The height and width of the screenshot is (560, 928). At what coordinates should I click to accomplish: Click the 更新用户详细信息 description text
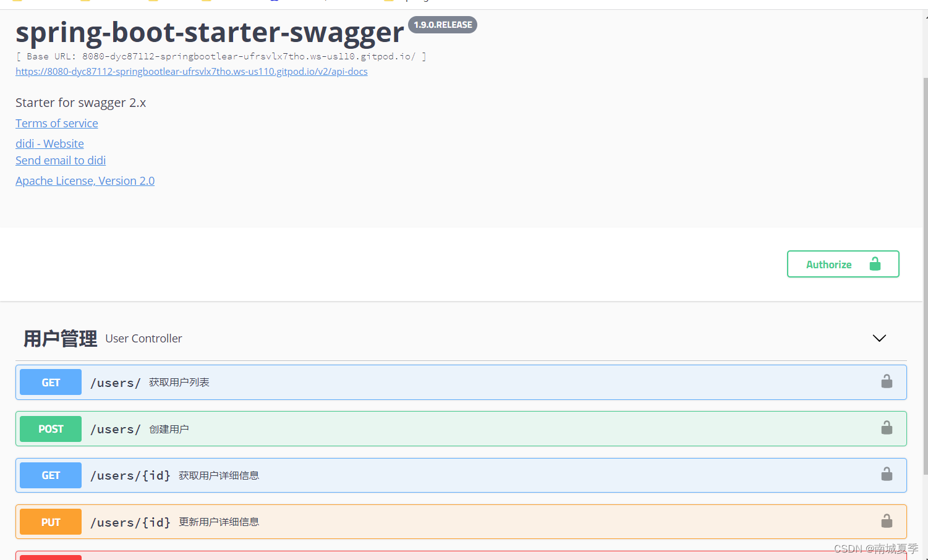click(219, 522)
